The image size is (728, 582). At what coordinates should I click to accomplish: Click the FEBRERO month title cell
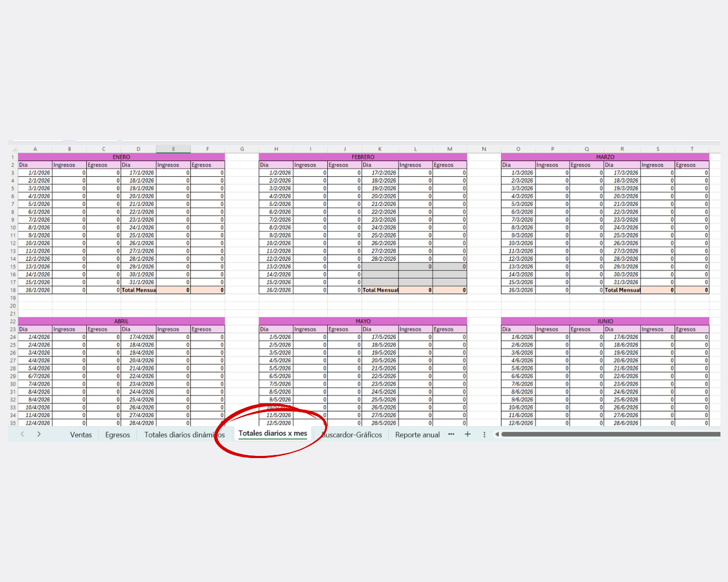tap(363, 157)
